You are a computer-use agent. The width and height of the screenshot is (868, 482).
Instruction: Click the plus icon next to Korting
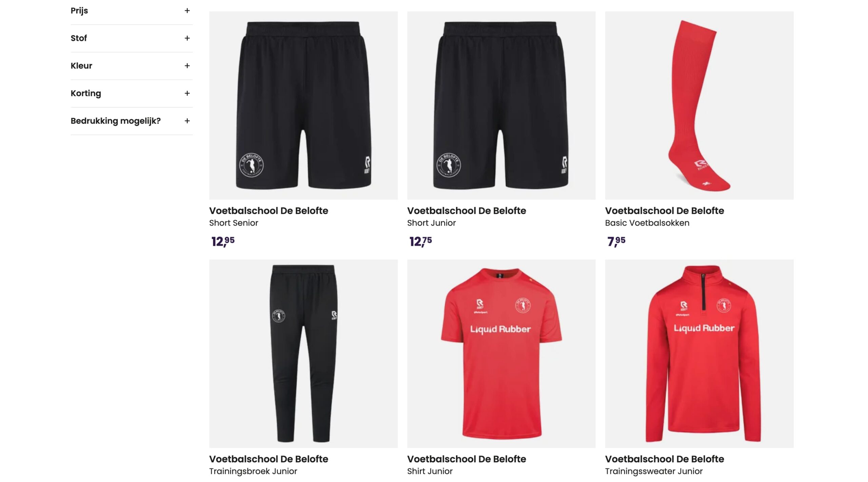[x=187, y=93]
